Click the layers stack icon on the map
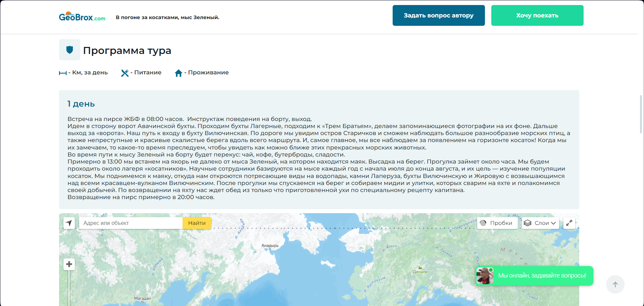The height and width of the screenshot is (306, 644). click(528, 223)
